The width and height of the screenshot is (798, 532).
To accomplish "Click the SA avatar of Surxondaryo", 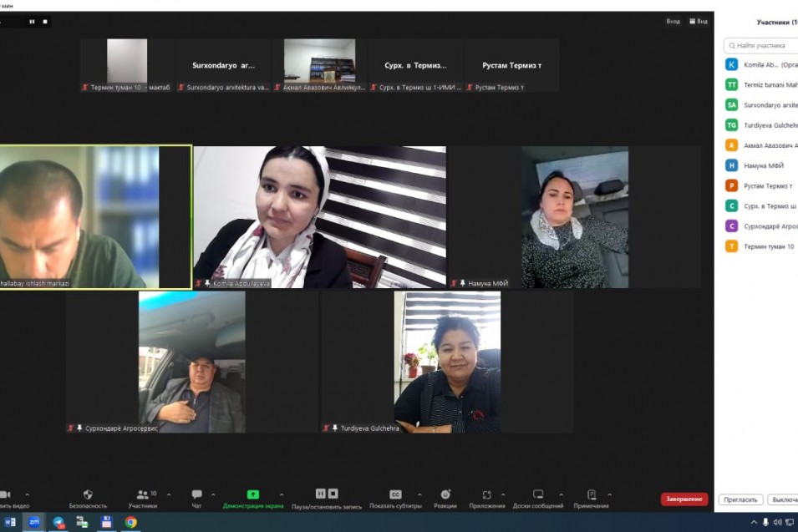I will (x=731, y=104).
